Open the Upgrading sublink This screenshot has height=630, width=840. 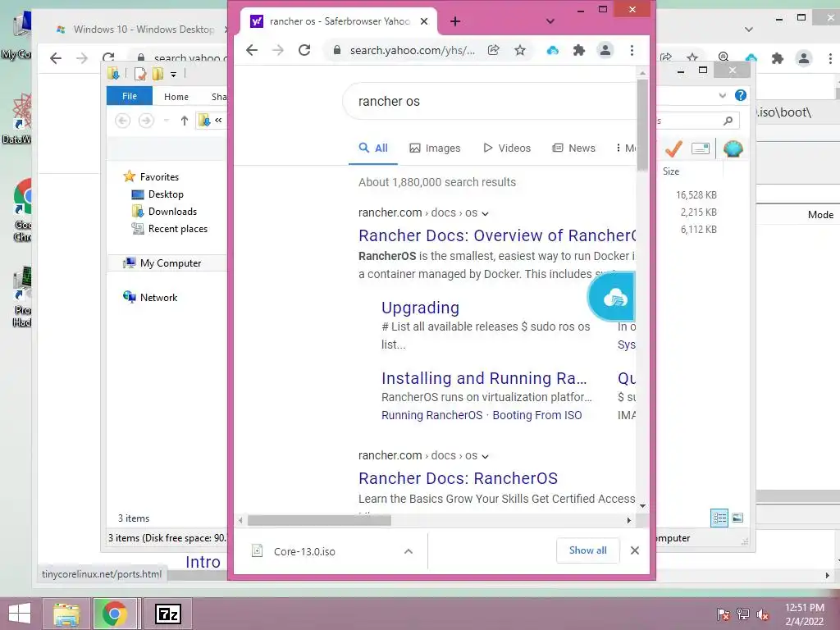[x=421, y=308]
